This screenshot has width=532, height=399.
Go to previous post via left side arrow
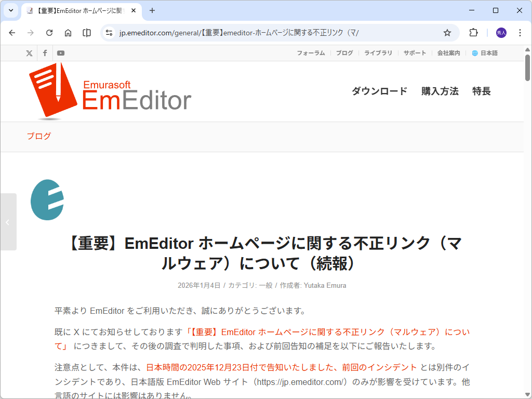click(8, 222)
